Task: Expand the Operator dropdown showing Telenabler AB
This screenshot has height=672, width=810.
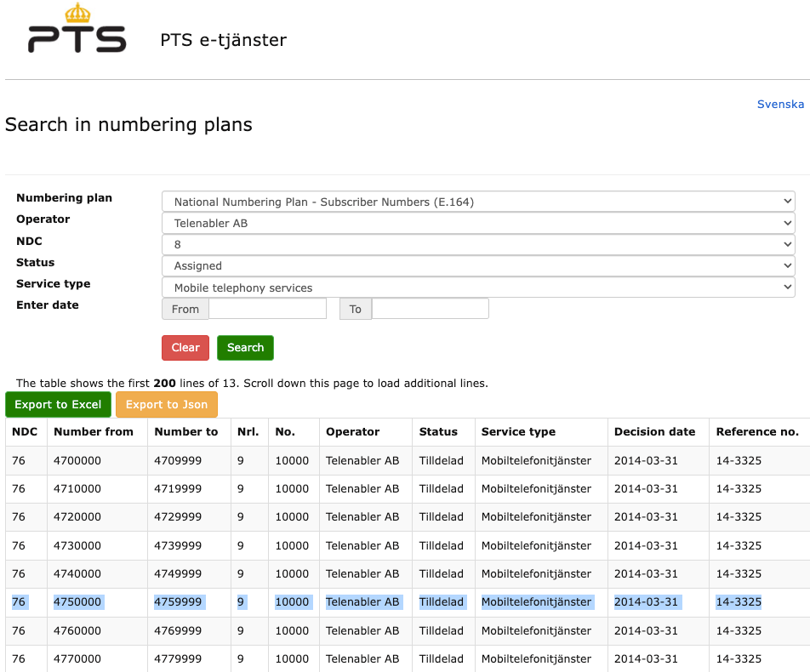Action: click(477, 223)
